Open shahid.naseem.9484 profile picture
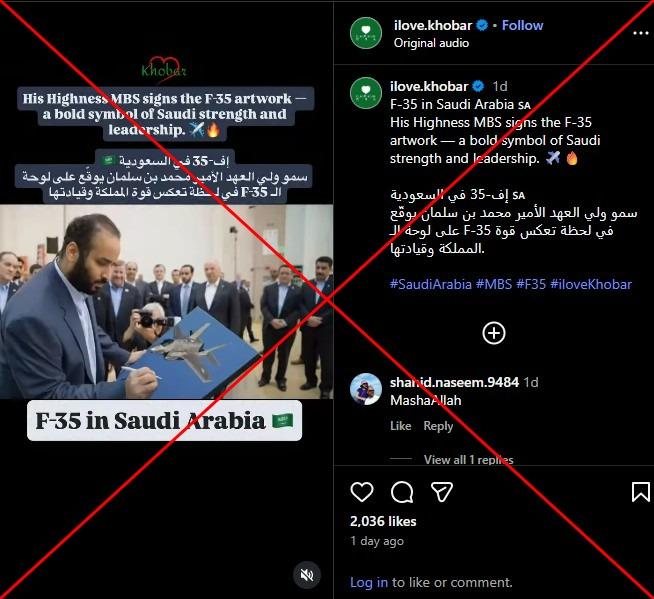654x599 pixels. (x=366, y=389)
